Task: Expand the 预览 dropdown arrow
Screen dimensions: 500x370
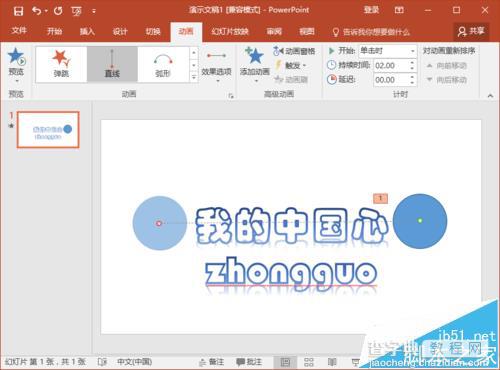Action: [17, 81]
